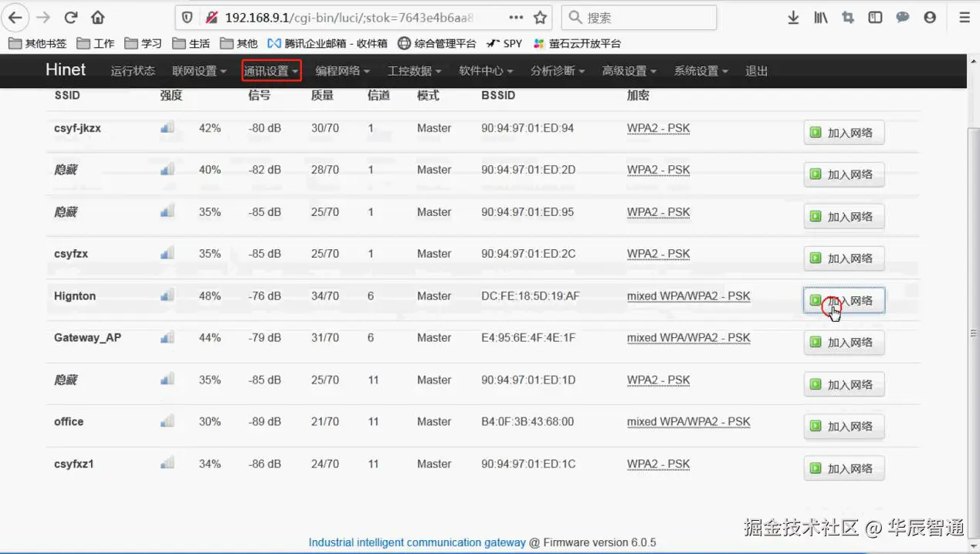Open the browser home page

97,17
